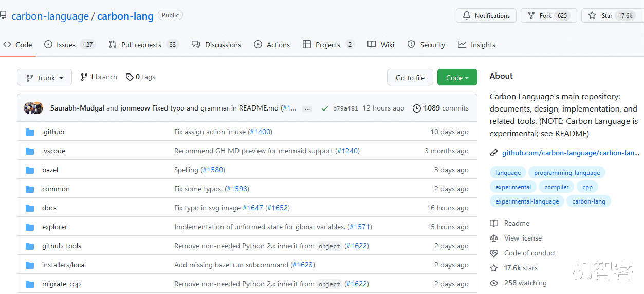Click the Readme book icon
The width and height of the screenshot is (644, 294).
[494, 224]
